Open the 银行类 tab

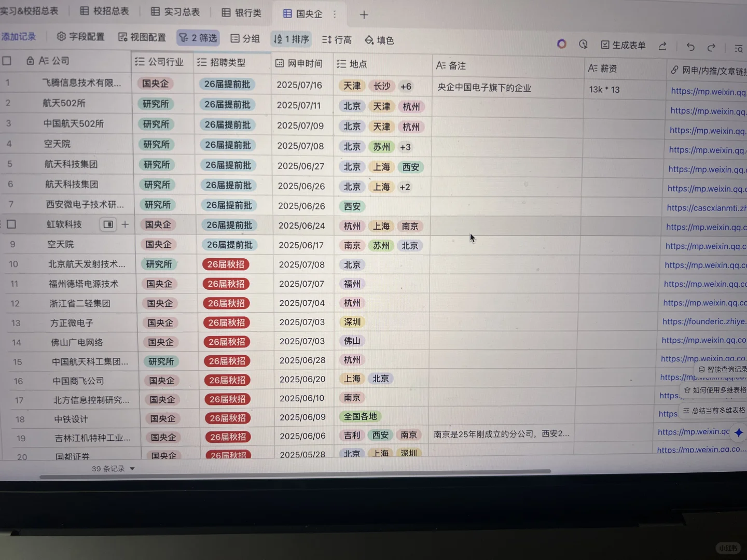(x=242, y=12)
